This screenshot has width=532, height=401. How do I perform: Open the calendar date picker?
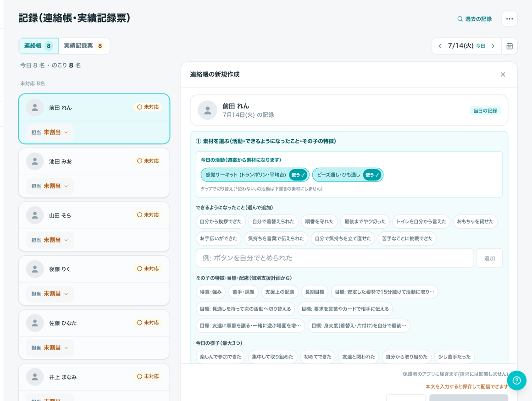click(509, 46)
